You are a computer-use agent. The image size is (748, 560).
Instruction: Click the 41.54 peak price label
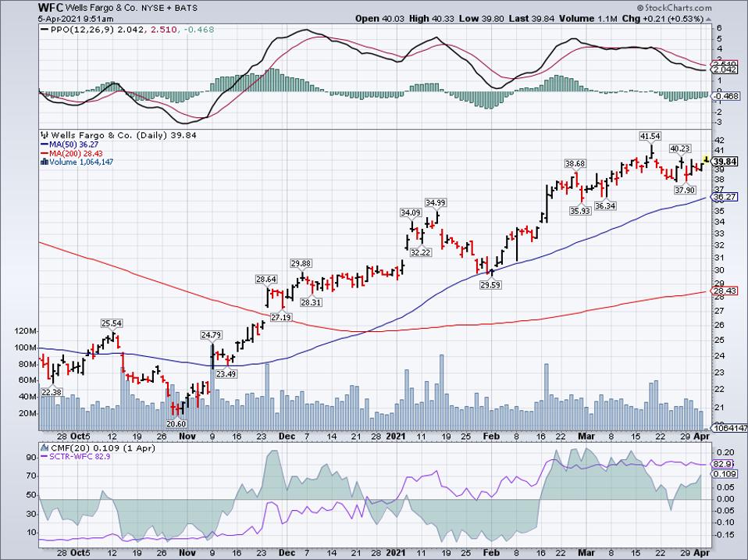pyautogui.click(x=650, y=136)
